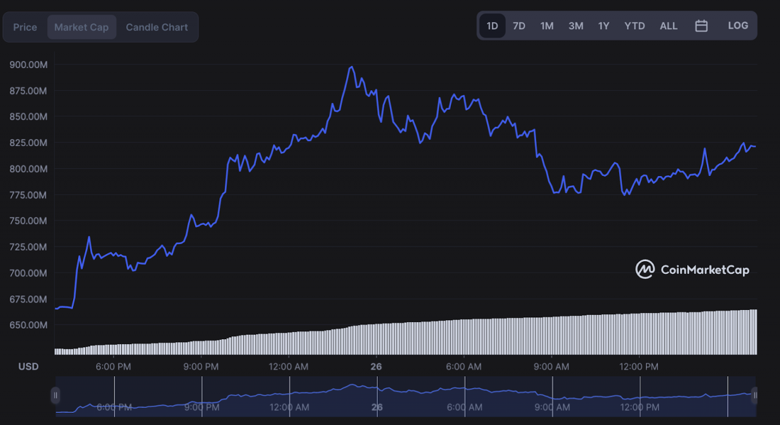Switch to the Price tab
Image resolution: width=780 pixels, height=425 pixels.
(x=25, y=27)
